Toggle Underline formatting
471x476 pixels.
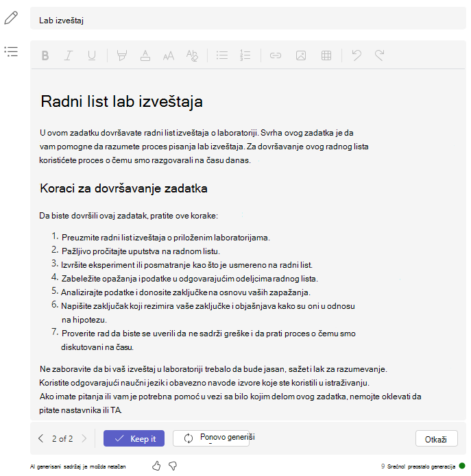tap(91, 55)
